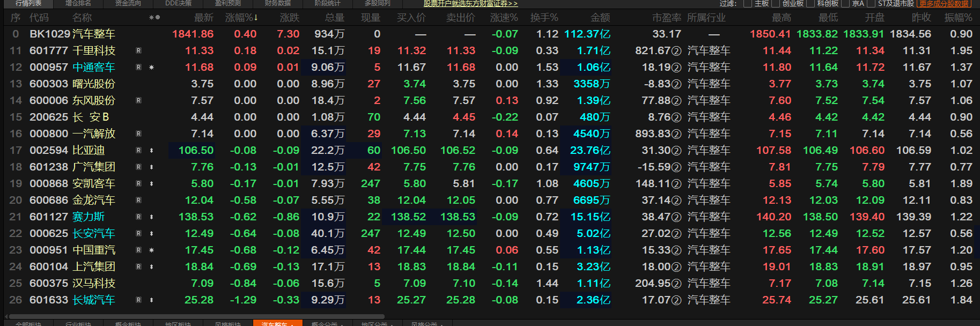Sort by the 换手% column header
This screenshot has height=326, width=980.
(x=544, y=18)
